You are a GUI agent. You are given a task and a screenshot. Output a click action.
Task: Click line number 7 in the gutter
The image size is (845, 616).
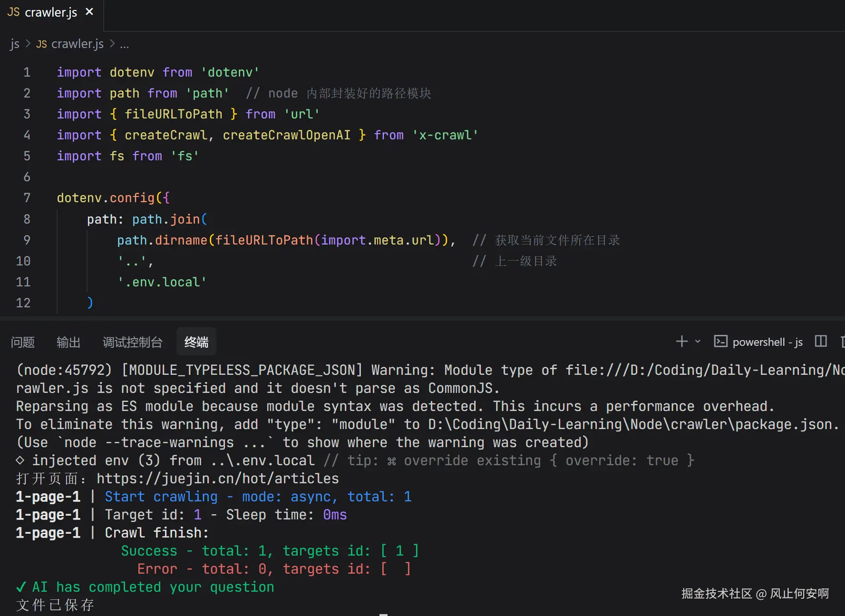pos(27,198)
